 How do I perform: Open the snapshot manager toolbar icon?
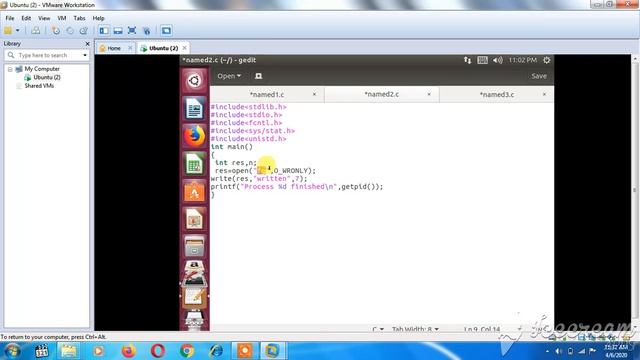pos(84,31)
